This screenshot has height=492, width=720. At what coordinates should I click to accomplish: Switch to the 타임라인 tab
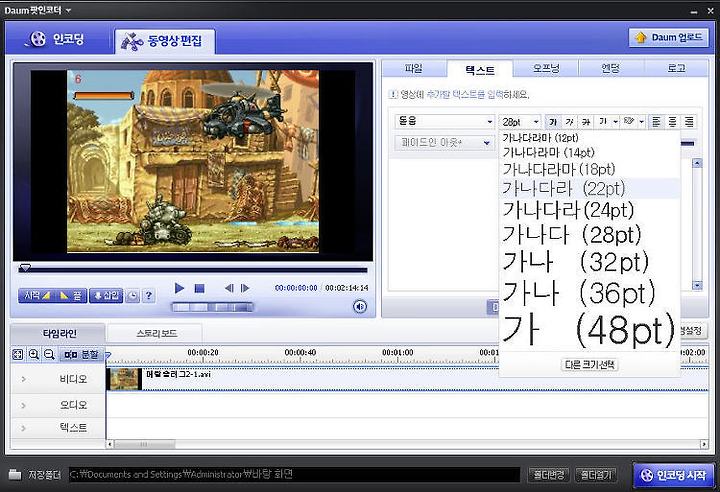click(x=59, y=334)
